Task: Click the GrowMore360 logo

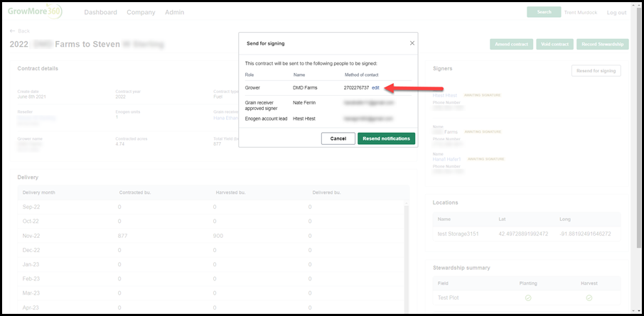Action: [x=36, y=11]
